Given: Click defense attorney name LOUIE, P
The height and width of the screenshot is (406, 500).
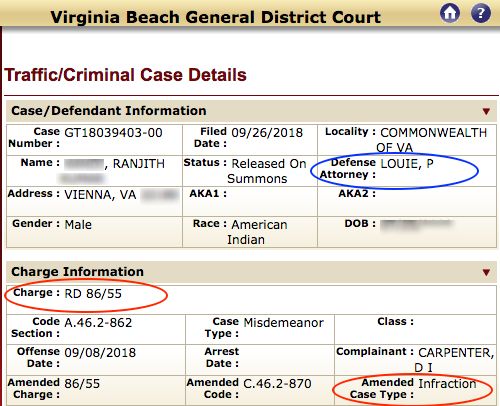Looking at the screenshot, I should click(407, 164).
